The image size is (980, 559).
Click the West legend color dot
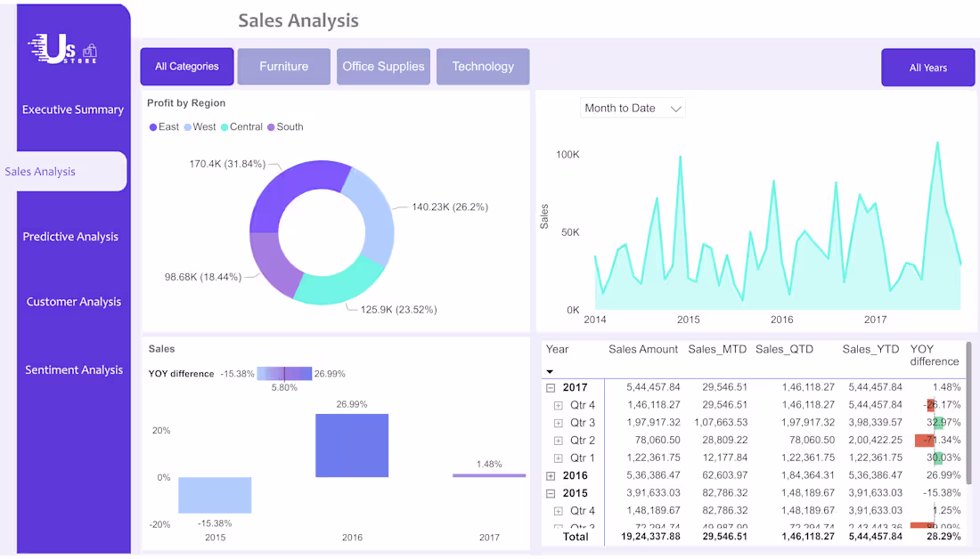pos(187,127)
